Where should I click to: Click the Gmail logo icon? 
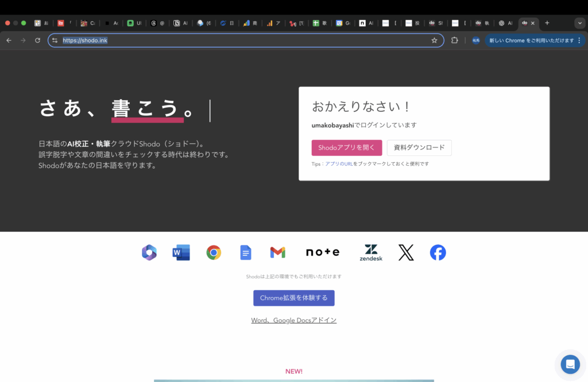coord(277,252)
